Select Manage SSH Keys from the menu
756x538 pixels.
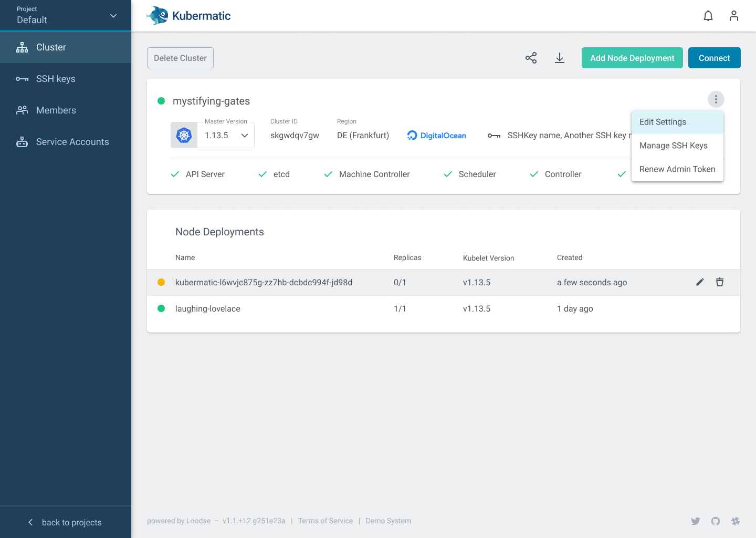(674, 146)
